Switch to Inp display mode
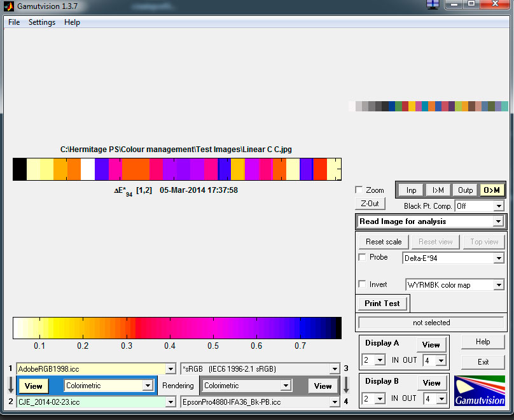 [x=412, y=190]
